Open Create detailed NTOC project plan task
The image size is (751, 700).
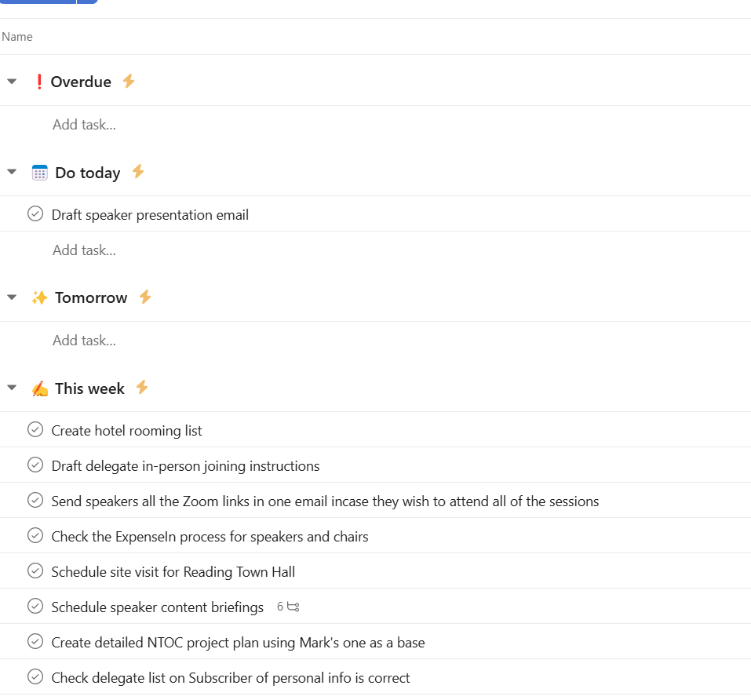pyautogui.click(x=238, y=642)
